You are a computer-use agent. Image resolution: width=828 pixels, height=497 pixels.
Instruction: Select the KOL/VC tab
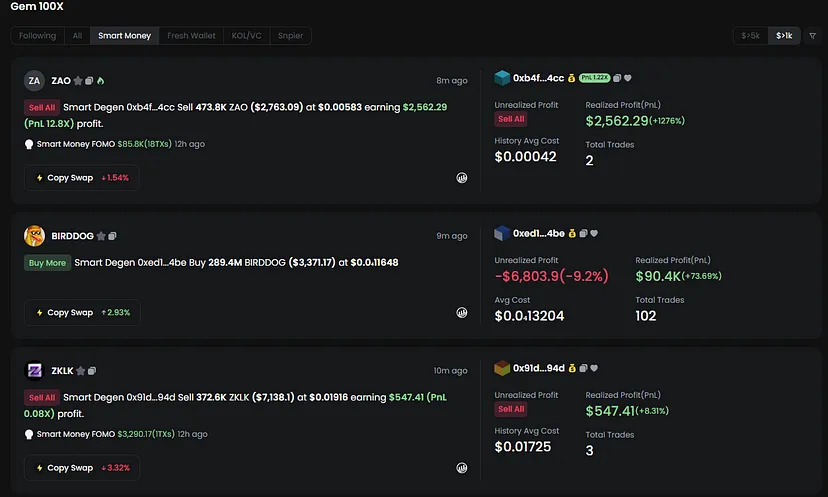pos(245,36)
